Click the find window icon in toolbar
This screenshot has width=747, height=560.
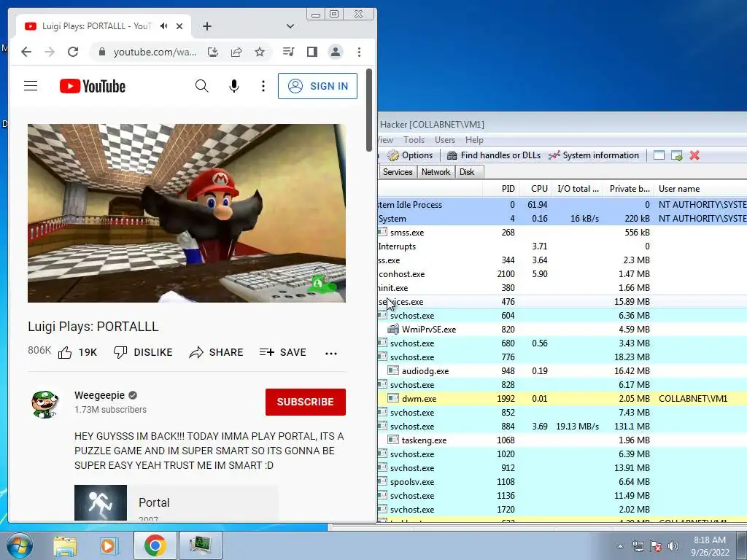pos(659,155)
